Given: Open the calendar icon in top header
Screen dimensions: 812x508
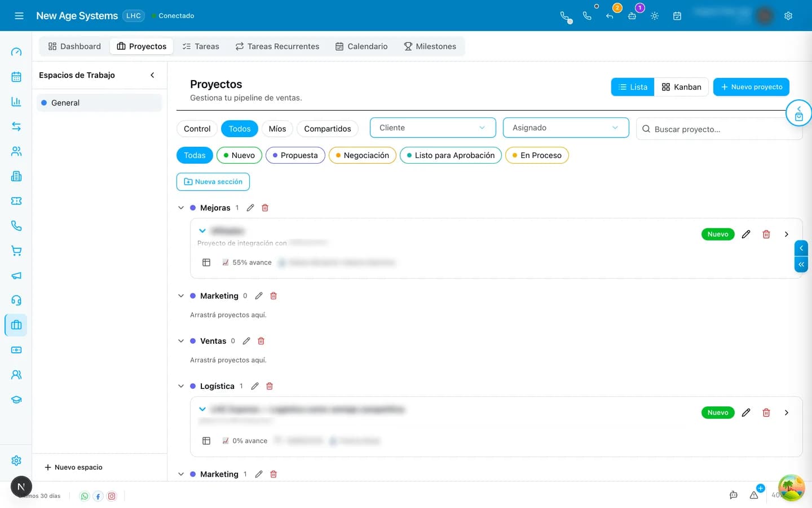Looking at the screenshot, I should pyautogui.click(x=677, y=16).
